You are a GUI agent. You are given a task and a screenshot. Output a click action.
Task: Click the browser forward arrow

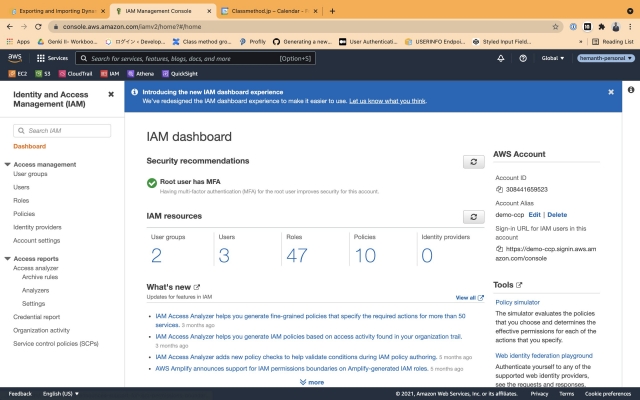(x=24, y=27)
